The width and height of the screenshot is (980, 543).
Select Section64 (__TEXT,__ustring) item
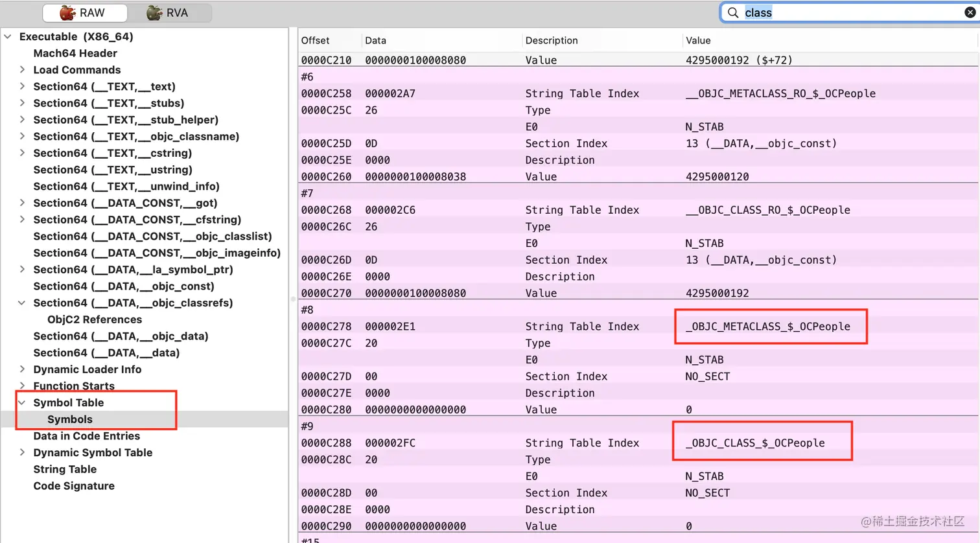113,170
